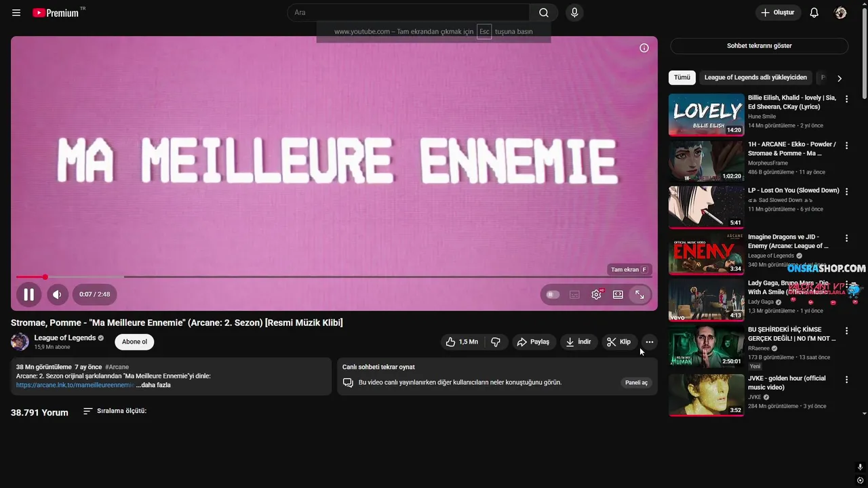Open the notifications bell
Viewport: 868px width, 488px height.
(x=814, y=13)
